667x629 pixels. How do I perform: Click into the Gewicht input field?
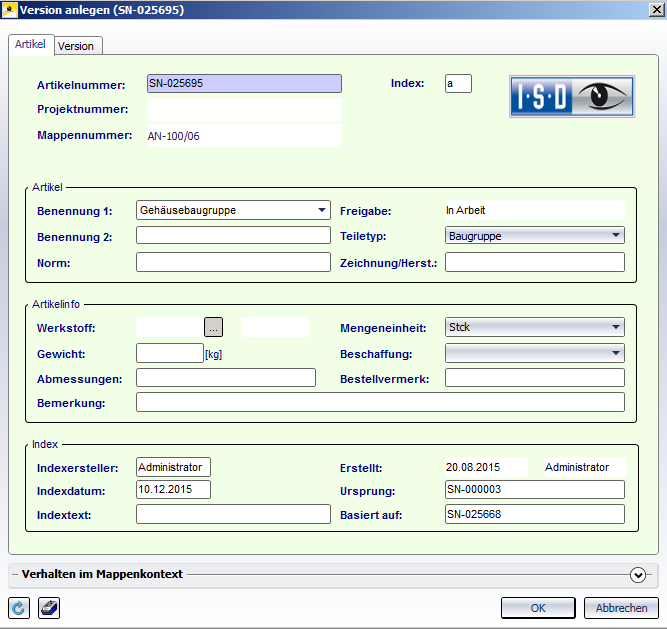click(169, 352)
